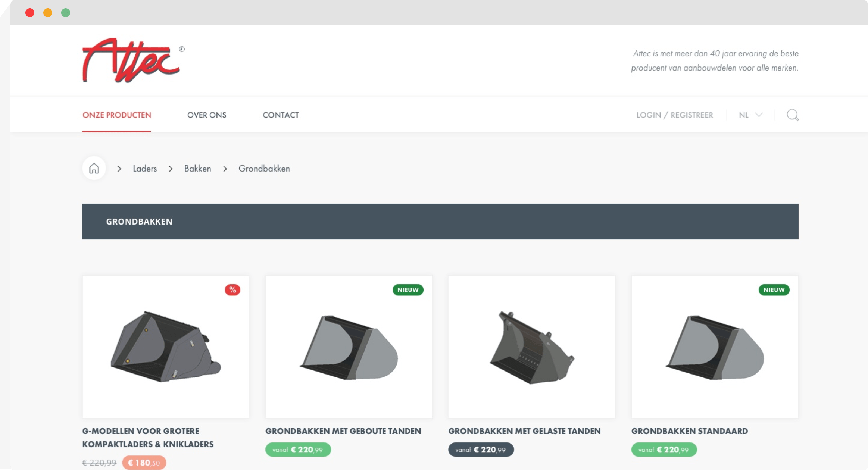Click Login / Registreer link
This screenshot has height=470, width=868.
click(x=675, y=115)
